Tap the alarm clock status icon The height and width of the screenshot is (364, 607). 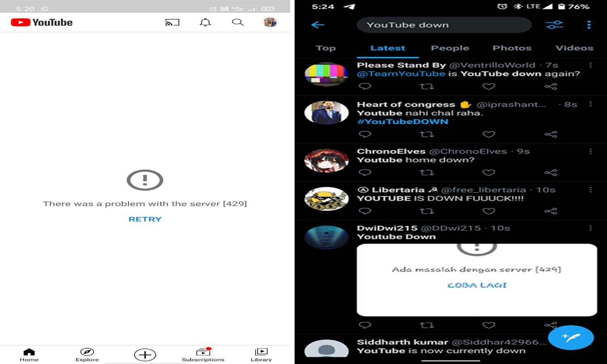(x=502, y=6)
